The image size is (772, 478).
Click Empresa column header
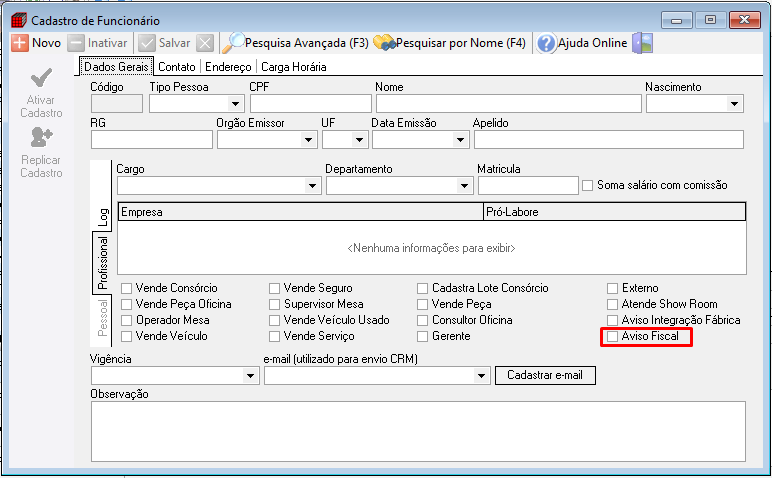click(301, 212)
